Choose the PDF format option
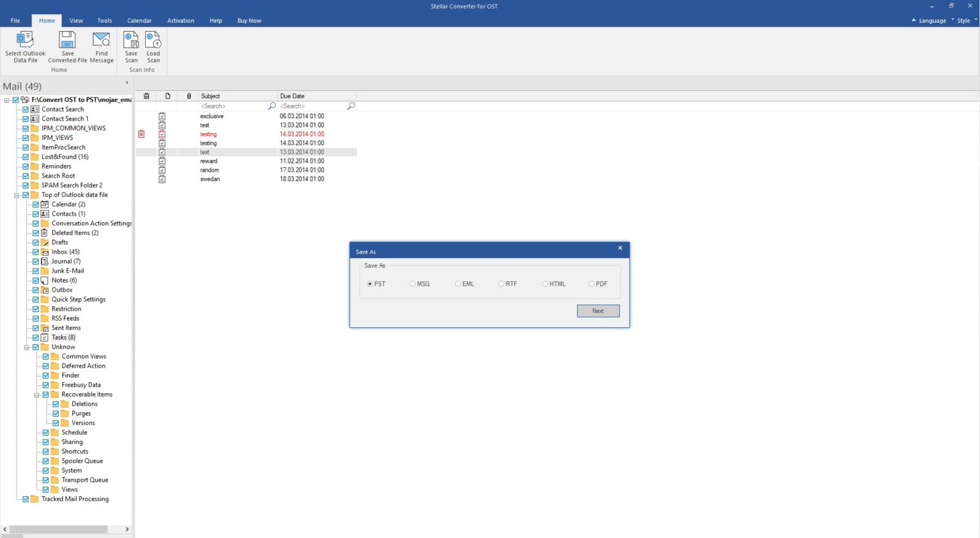The height and width of the screenshot is (538, 980). tap(592, 284)
